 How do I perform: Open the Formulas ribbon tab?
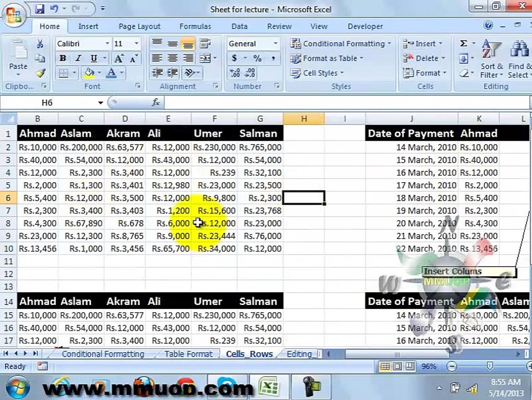tap(195, 26)
